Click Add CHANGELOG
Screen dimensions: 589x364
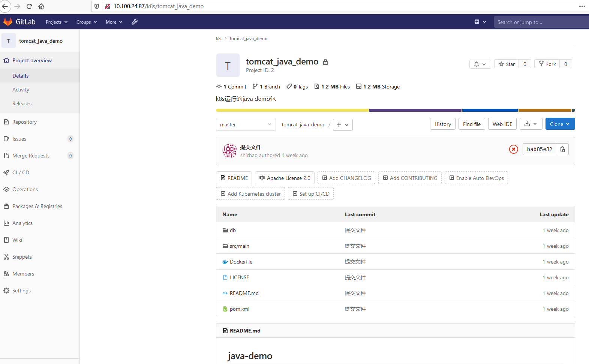click(346, 178)
